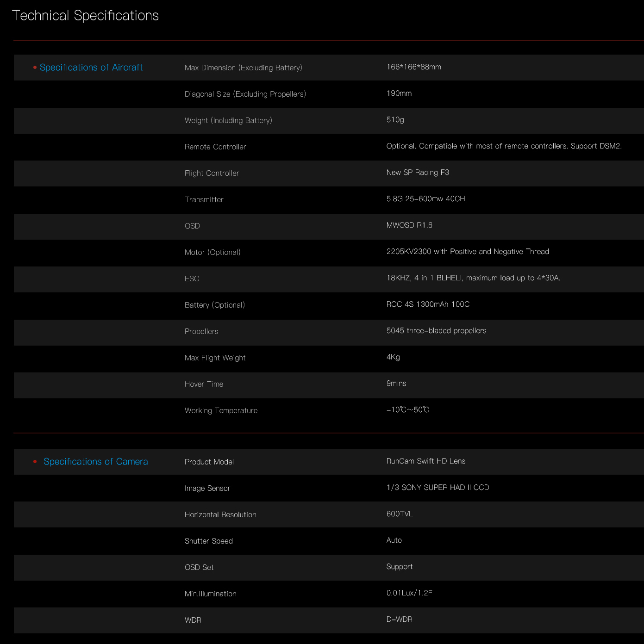Click the MWOSD R1.6 value
The image size is (644, 644).
click(409, 225)
